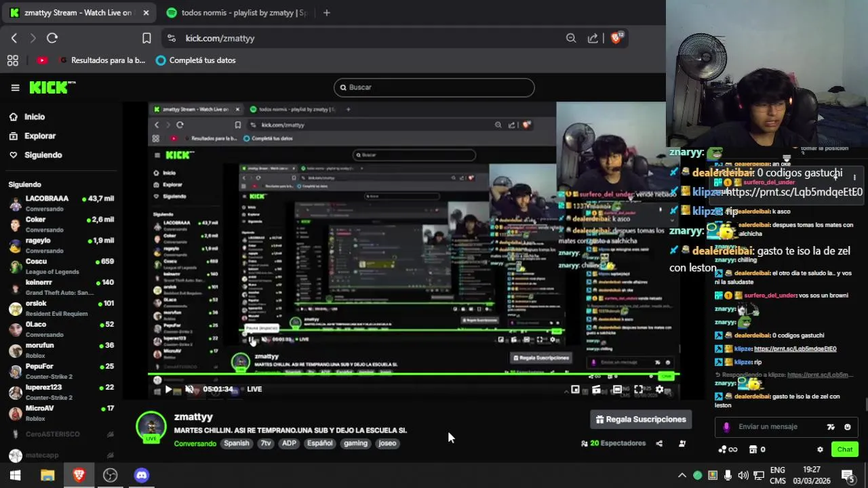Click the purple microphone icon in chat
This screenshot has height=488, width=868.
[726, 427]
